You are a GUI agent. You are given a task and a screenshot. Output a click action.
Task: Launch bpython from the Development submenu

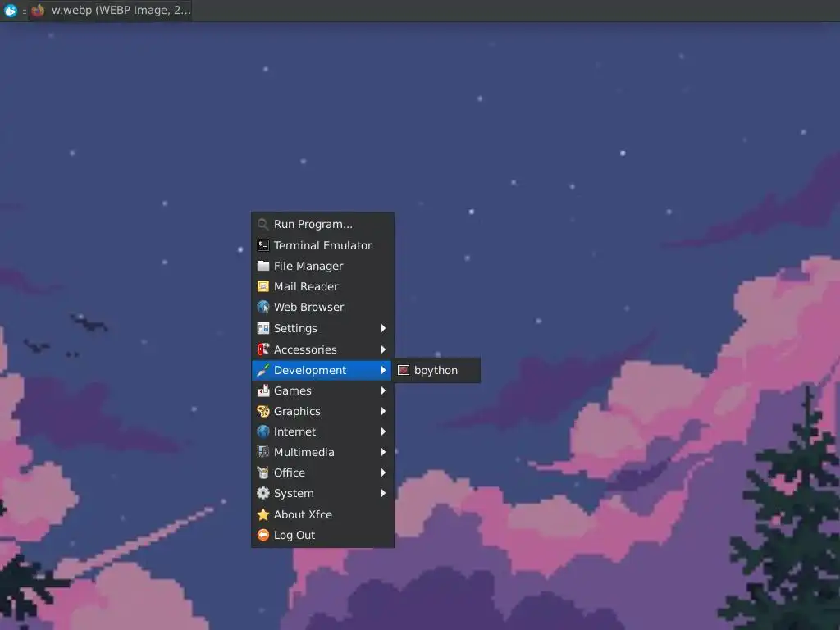[x=436, y=370]
